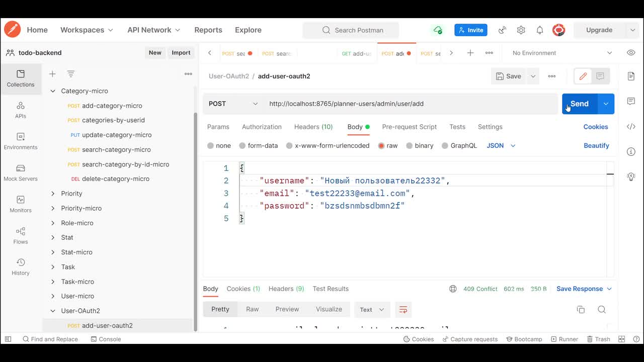Copy the response body
This screenshot has width=644, height=362.
581,310
